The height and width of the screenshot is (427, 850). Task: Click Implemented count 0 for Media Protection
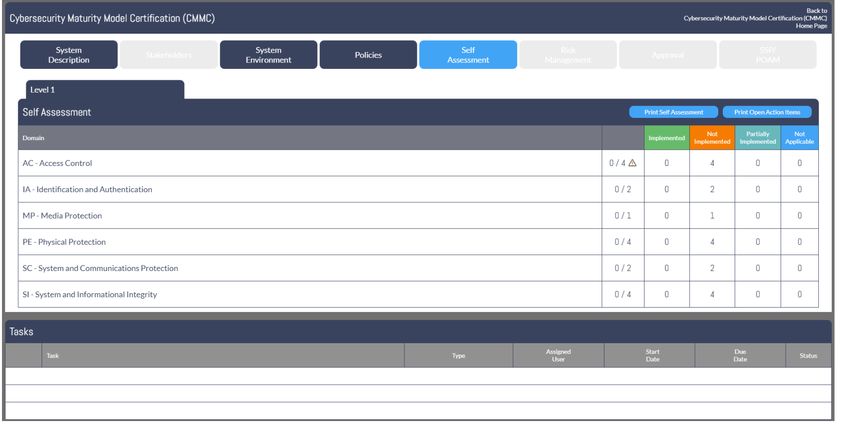click(667, 216)
